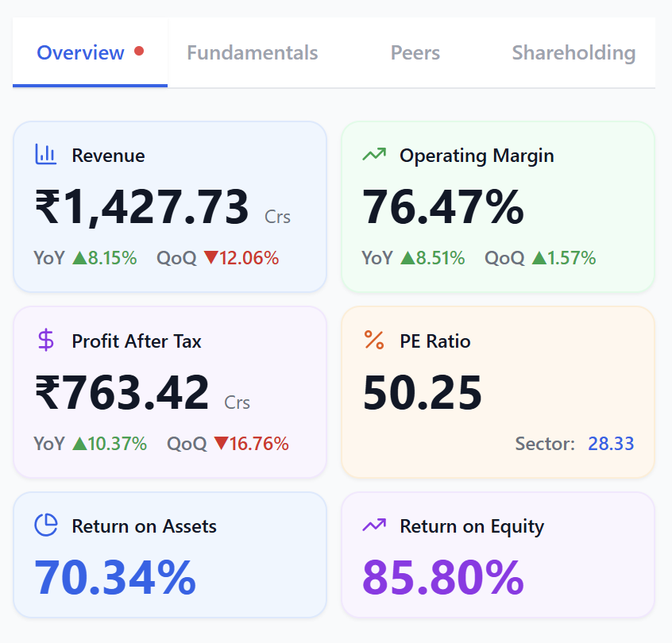Click the pie chart icon for Return on Assets
The width and height of the screenshot is (672, 643).
click(x=46, y=525)
